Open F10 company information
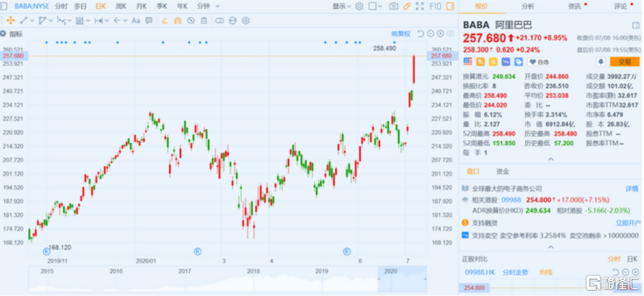Screen dimensions: 644x296 pyautogui.click(x=435, y=6)
